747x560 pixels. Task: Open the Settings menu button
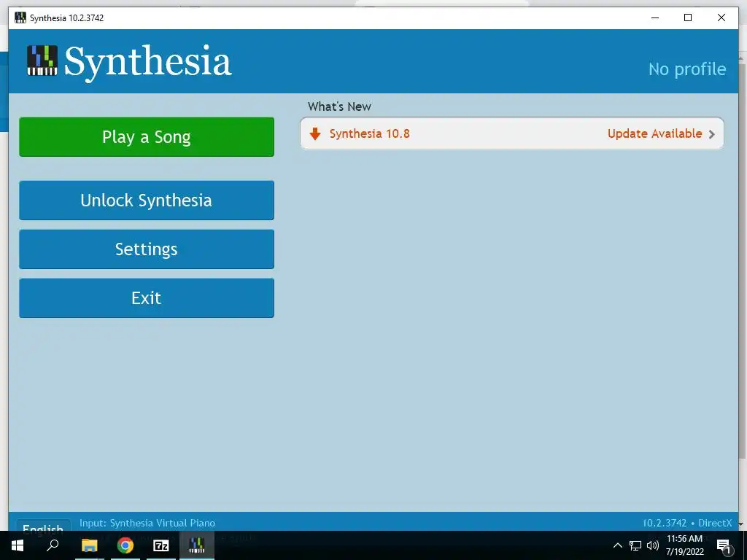146,249
